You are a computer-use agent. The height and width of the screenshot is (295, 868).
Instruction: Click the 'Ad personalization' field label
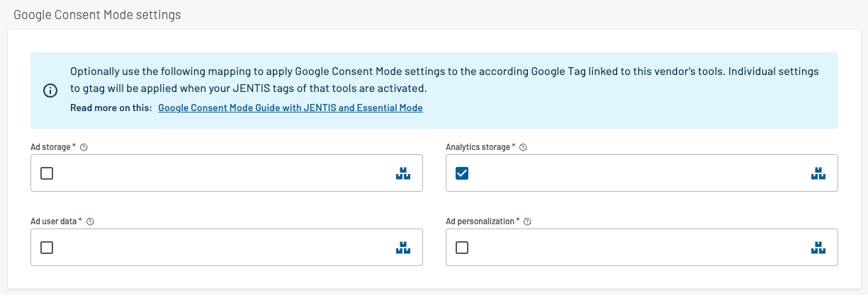click(480, 221)
